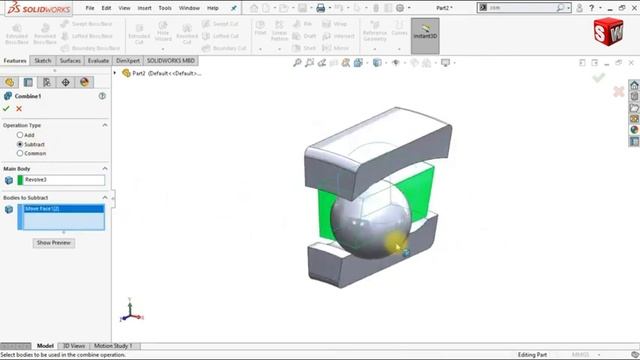Click the graphics area confirm checkmark
The width and height of the screenshot is (640, 360).
(x=599, y=78)
